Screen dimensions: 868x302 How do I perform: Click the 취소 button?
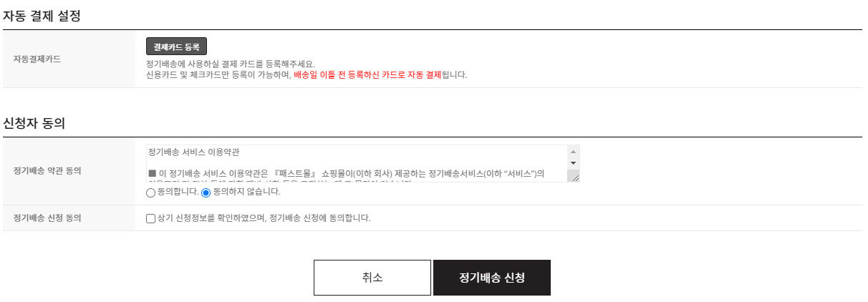[372, 278]
